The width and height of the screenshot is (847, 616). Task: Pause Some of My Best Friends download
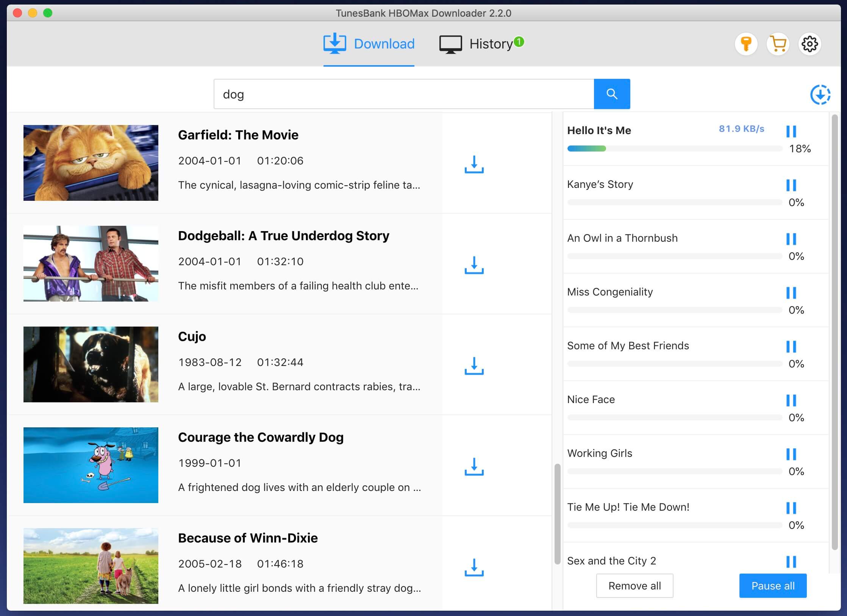[791, 347]
